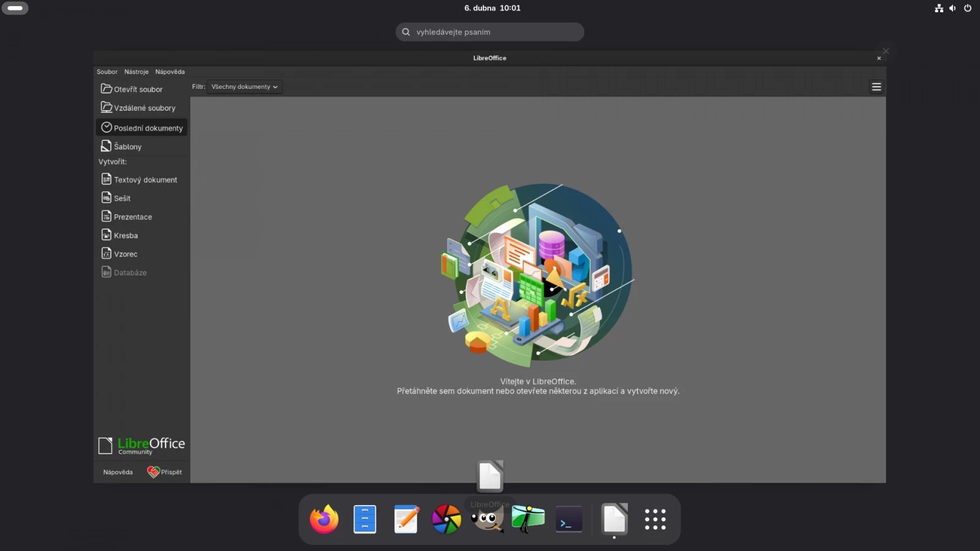Close the LibreOffice window overview thumbnail
This screenshot has height=551, width=980.
pos(886,51)
